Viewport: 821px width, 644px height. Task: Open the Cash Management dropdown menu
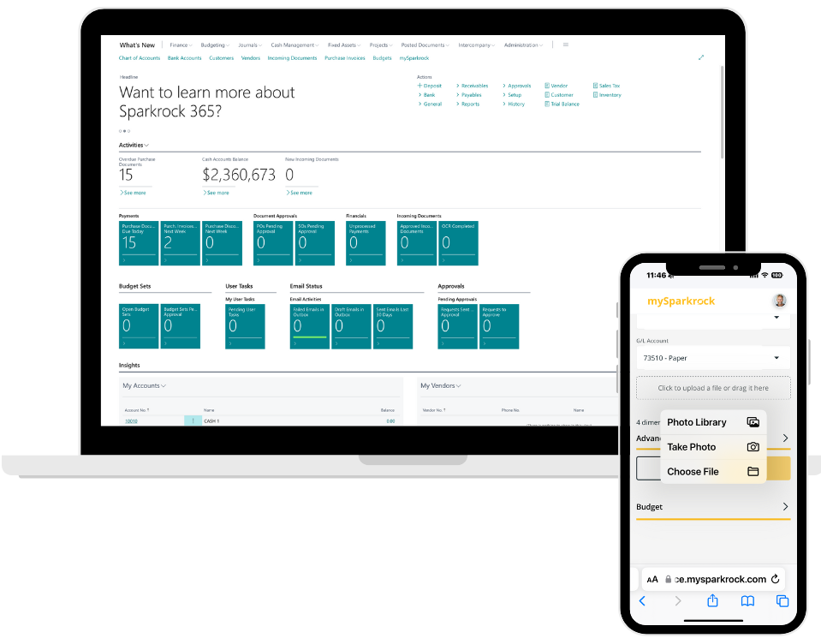294,45
